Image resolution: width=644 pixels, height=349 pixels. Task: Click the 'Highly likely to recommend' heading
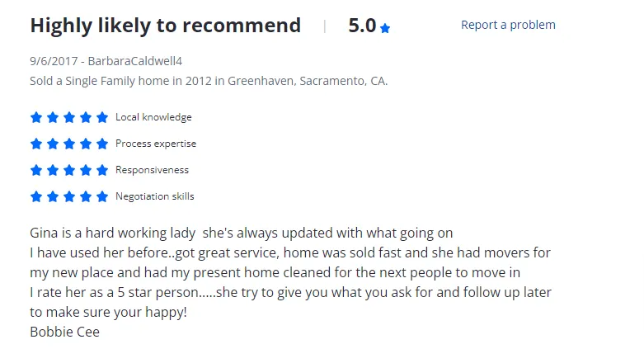(165, 26)
